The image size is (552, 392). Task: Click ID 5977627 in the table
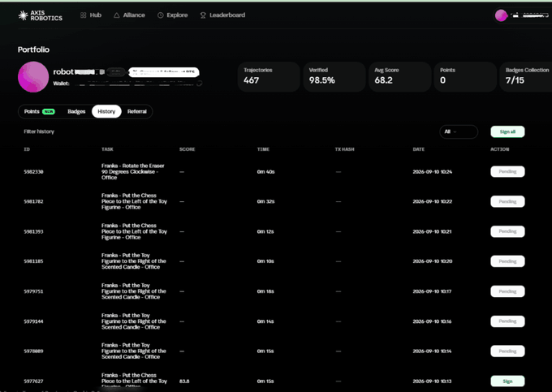[x=33, y=381]
